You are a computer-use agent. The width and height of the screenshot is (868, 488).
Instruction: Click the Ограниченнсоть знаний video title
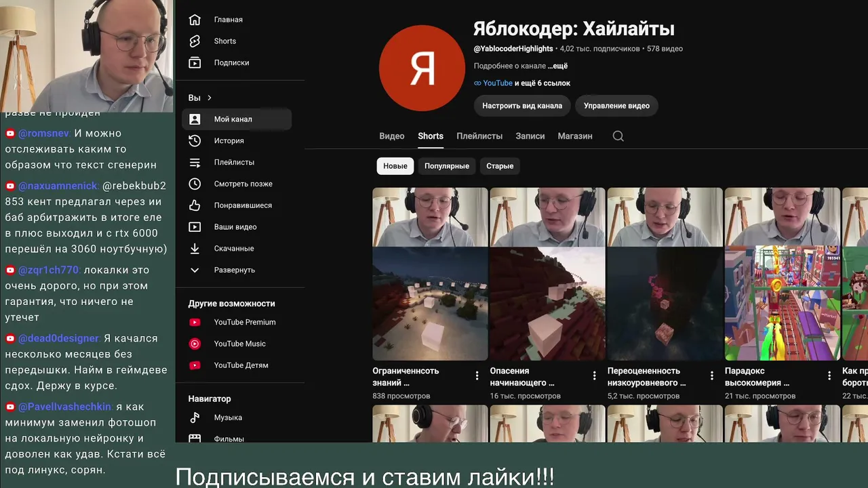pyautogui.click(x=406, y=377)
